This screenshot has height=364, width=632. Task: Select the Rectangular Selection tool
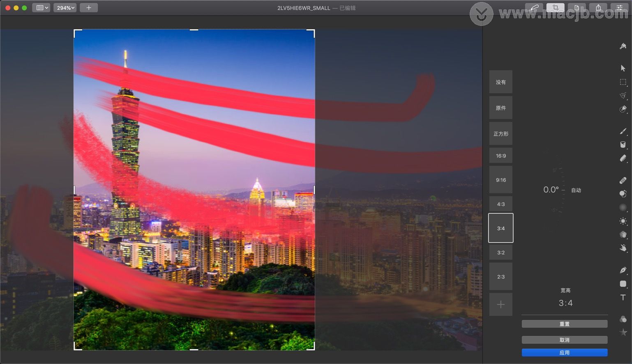[x=623, y=82]
